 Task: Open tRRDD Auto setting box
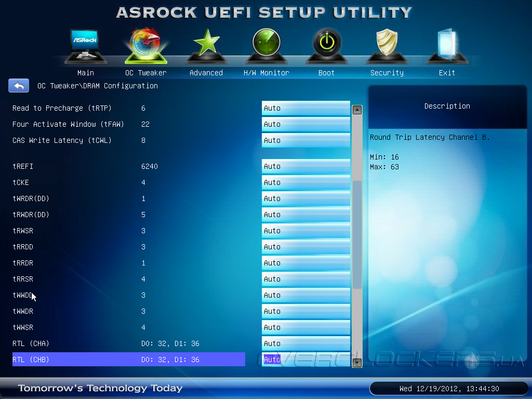tap(305, 247)
